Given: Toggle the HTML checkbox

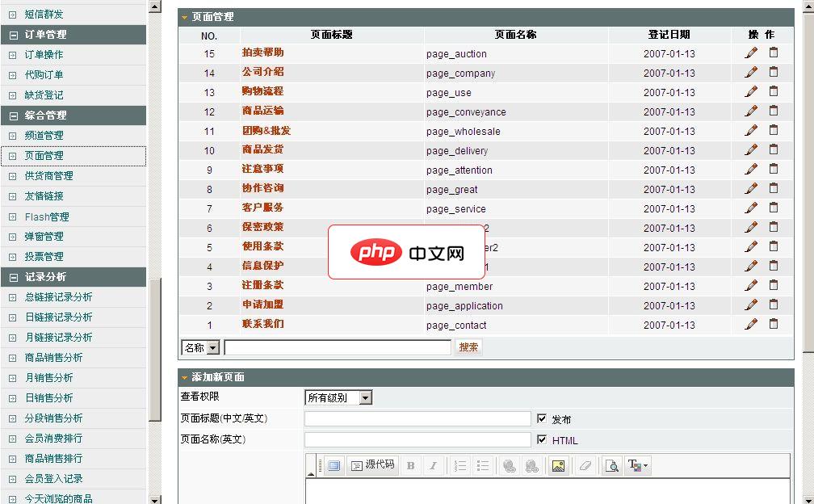Looking at the screenshot, I should [542, 439].
